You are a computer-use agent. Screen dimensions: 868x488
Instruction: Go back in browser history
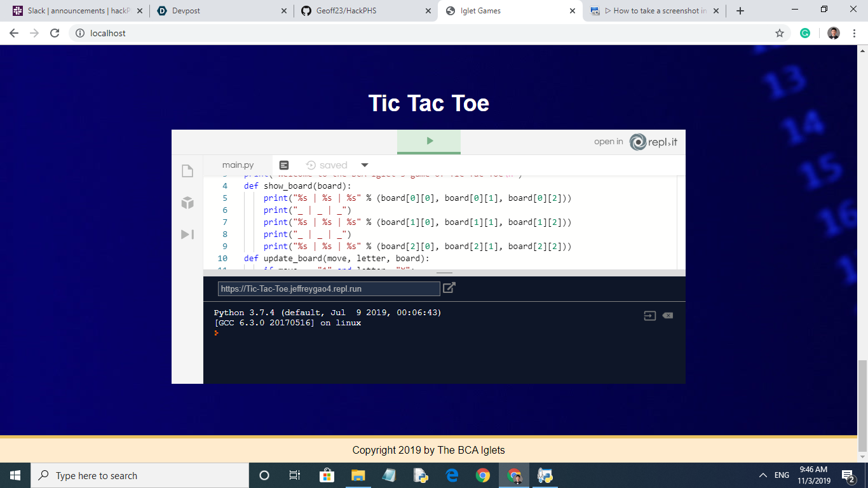pos(14,33)
